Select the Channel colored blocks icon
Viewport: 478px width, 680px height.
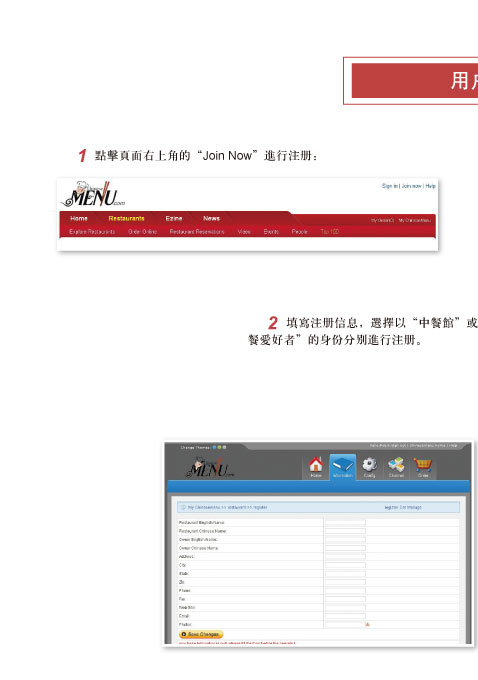pos(396,465)
